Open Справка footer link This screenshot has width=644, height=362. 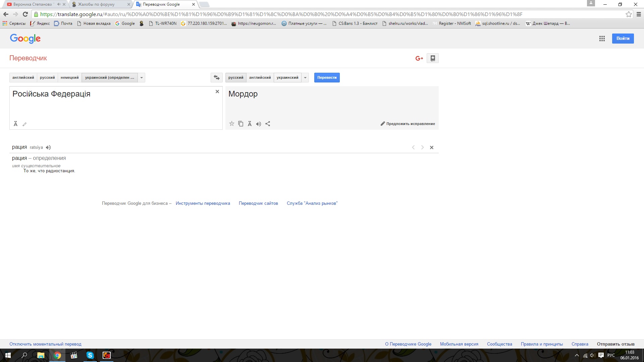[580, 344]
